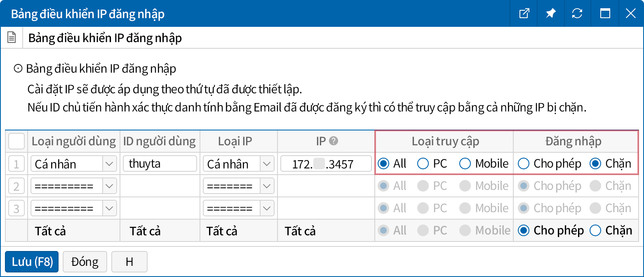Close the login IP control window
644x277 pixels.
coord(630,14)
